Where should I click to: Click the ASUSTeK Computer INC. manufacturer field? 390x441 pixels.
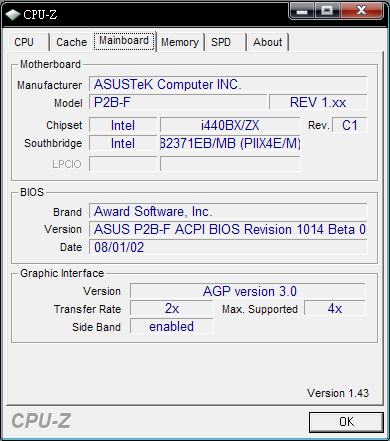tap(228, 84)
